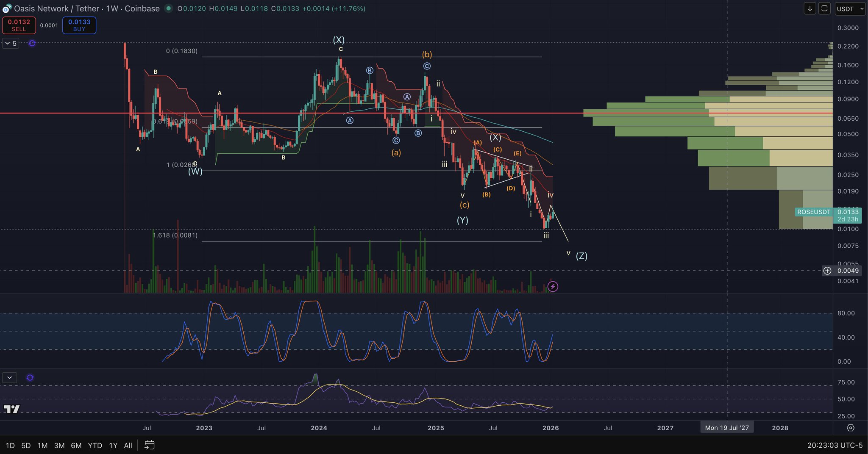Click the 2026 time axis label
This screenshot has height=454, width=868.
coord(551,428)
